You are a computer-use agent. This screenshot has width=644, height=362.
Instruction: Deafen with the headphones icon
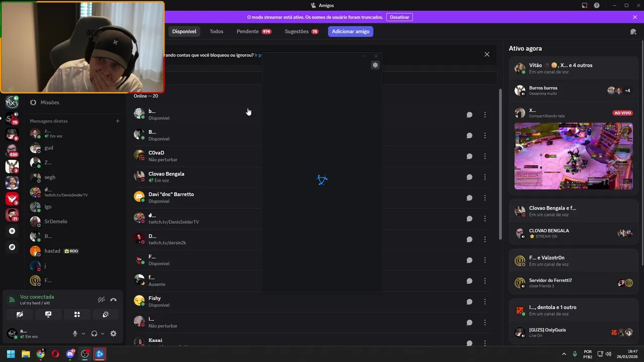coord(94,333)
